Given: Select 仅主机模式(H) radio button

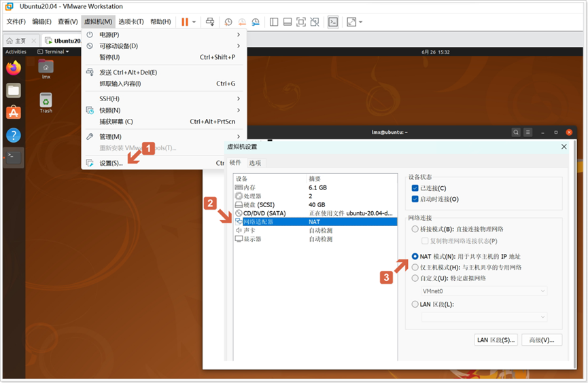Looking at the screenshot, I should pyautogui.click(x=415, y=267).
